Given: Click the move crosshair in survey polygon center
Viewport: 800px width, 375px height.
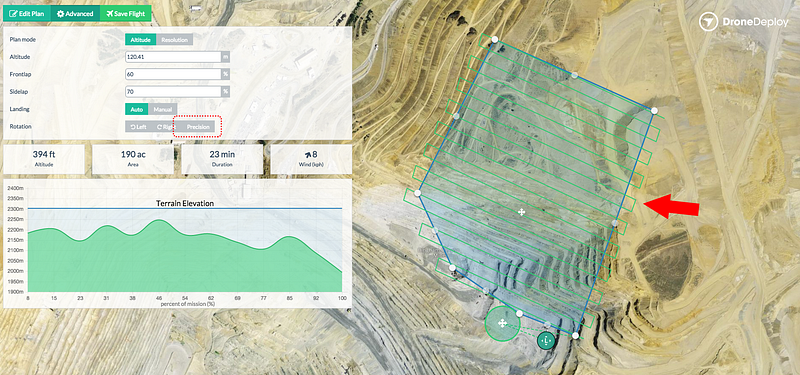Looking at the screenshot, I should click(x=521, y=212).
